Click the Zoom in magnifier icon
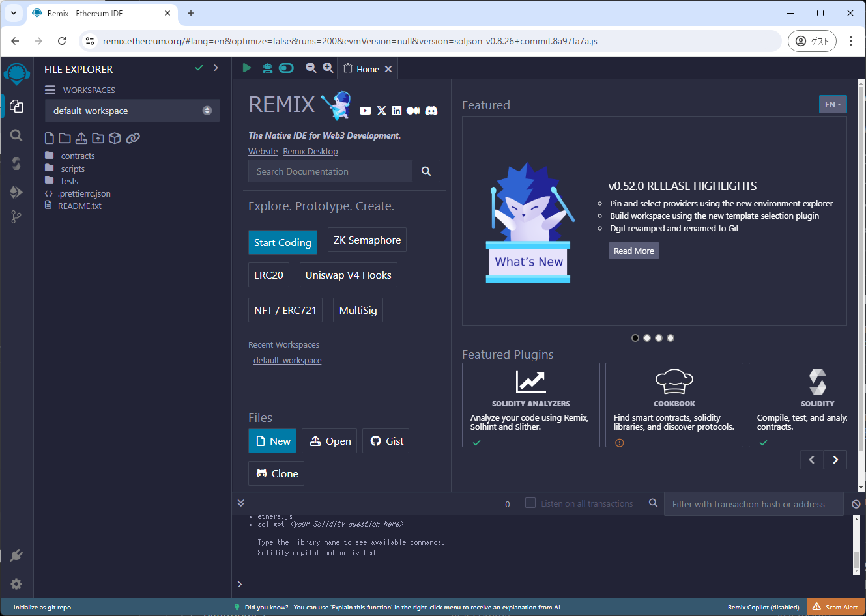866x616 pixels. (x=328, y=68)
